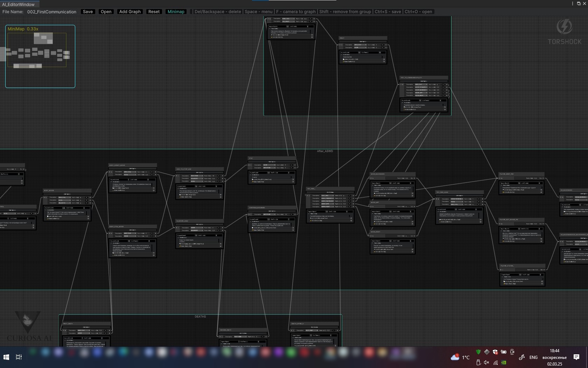Click the battery power tray icon
The height and width of the screenshot is (368, 588).
[x=504, y=352]
